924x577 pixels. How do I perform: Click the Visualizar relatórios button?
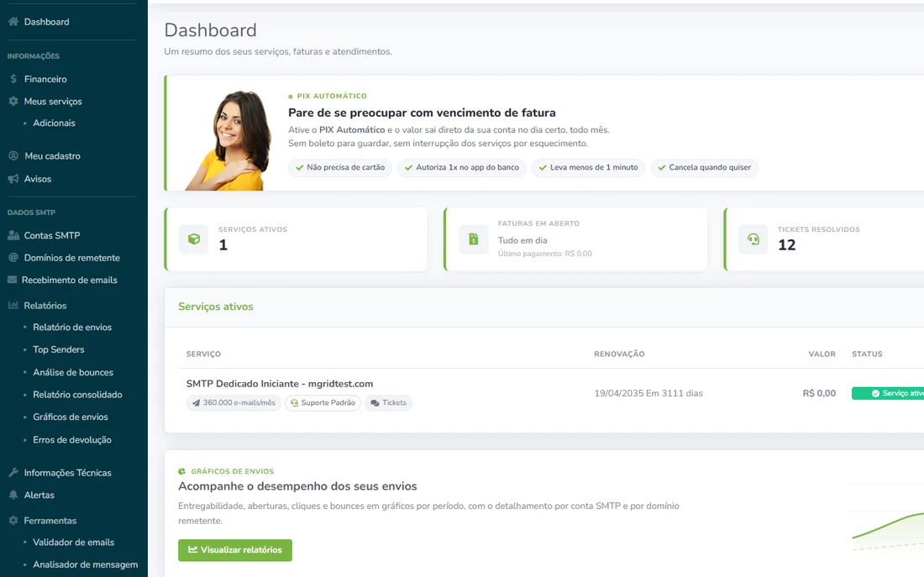[235, 550]
